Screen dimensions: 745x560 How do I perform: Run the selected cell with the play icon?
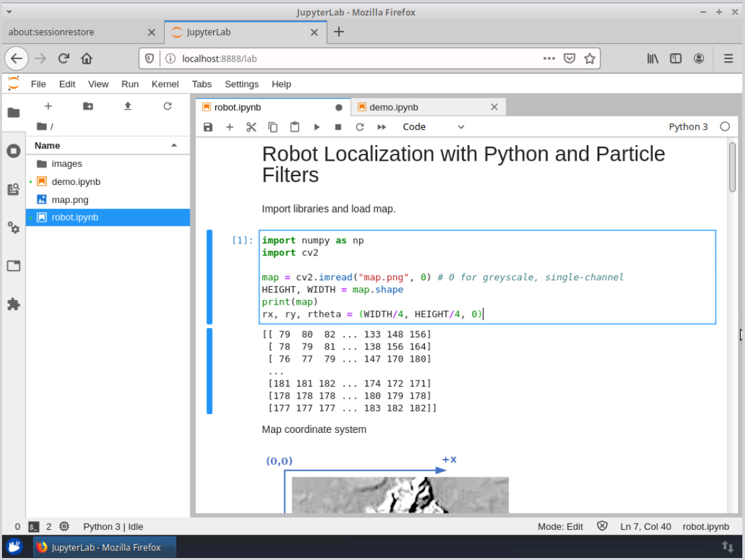(x=317, y=127)
